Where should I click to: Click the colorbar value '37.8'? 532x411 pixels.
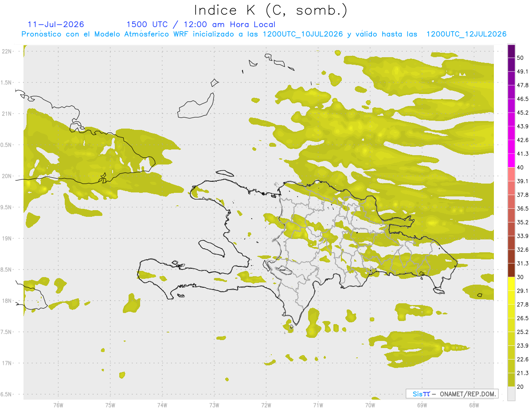[x=522, y=195]
